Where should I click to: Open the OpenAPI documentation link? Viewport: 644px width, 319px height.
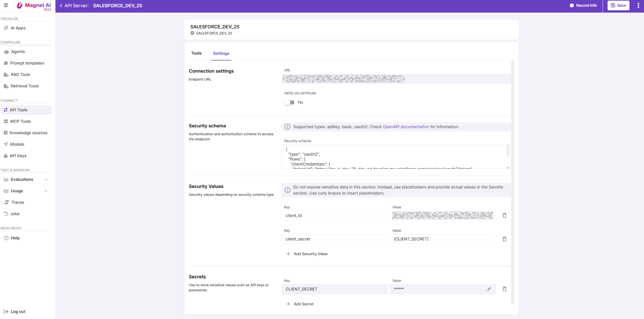(x=406, y=127)
